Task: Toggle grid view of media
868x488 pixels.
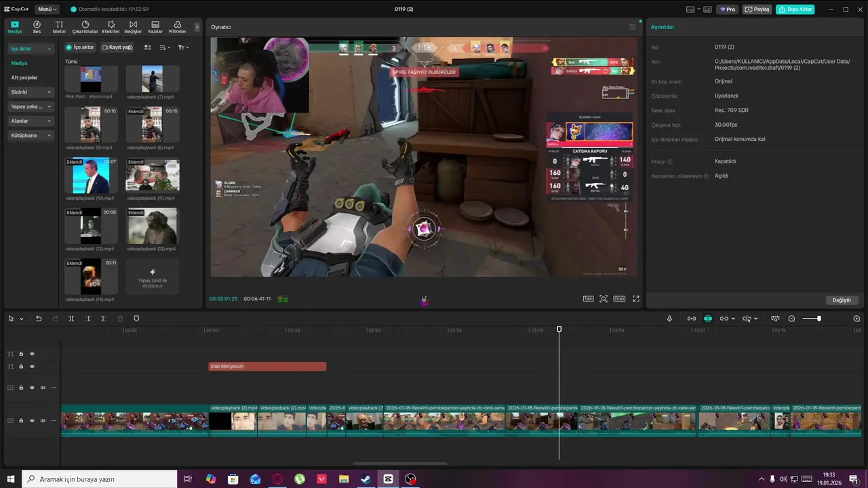Action: coord(148,47)
